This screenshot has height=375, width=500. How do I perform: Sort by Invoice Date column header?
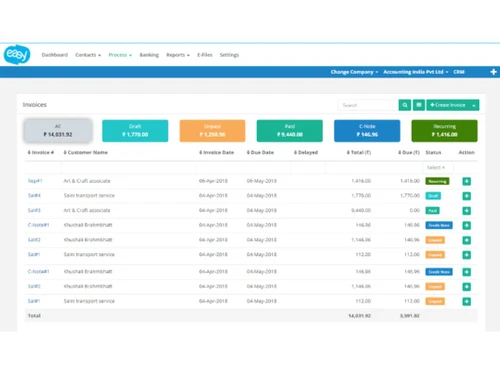[x=217, y=152]
